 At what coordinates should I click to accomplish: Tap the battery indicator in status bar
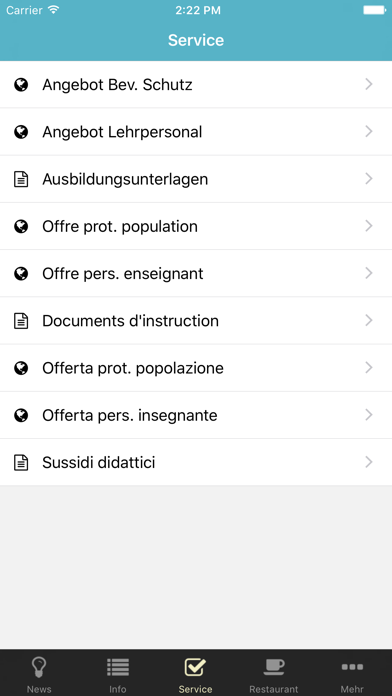[374, 10]
